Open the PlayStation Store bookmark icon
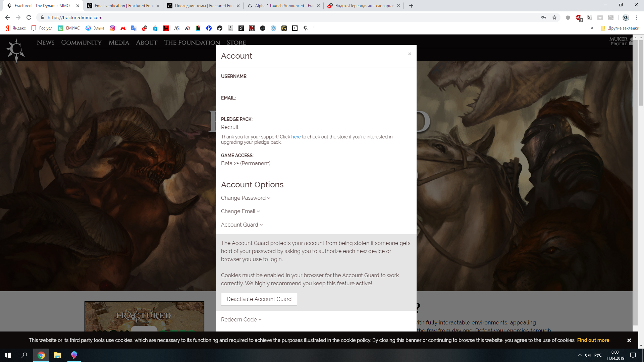Viewport: 644px width, 362px height. click(155, 28)
